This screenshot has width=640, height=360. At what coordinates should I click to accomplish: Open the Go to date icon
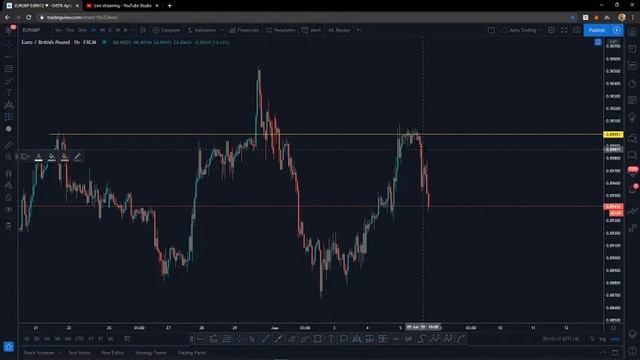point(127,339)
